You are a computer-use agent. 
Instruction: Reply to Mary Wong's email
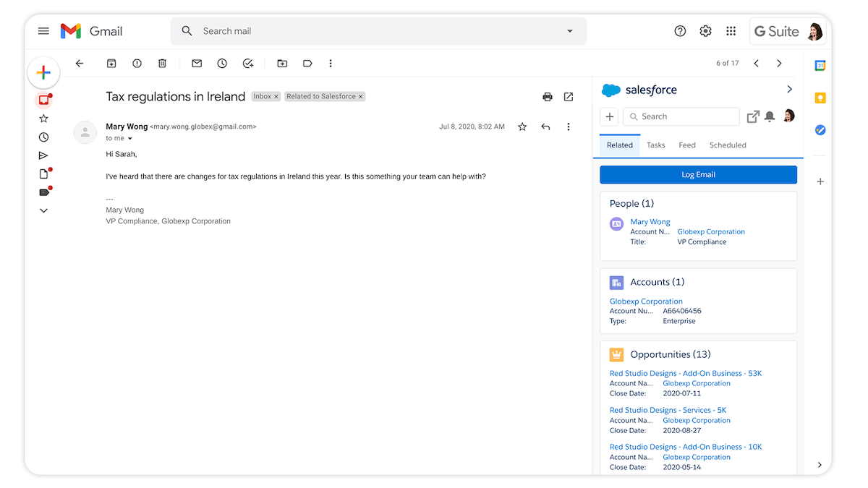[545, 127]
